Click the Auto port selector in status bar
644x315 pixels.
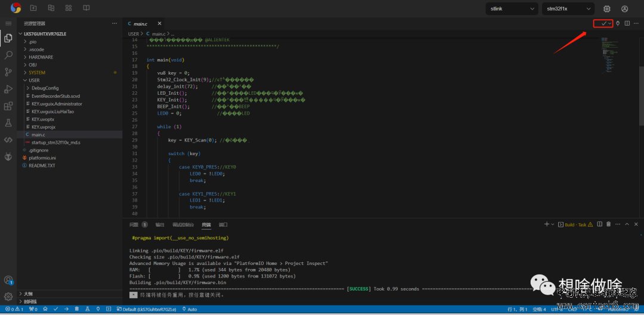190,309
